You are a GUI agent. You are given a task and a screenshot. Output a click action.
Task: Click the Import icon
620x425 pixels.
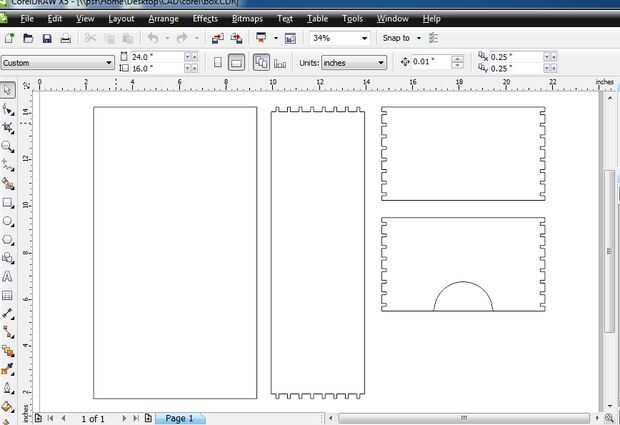click(218, 38)
